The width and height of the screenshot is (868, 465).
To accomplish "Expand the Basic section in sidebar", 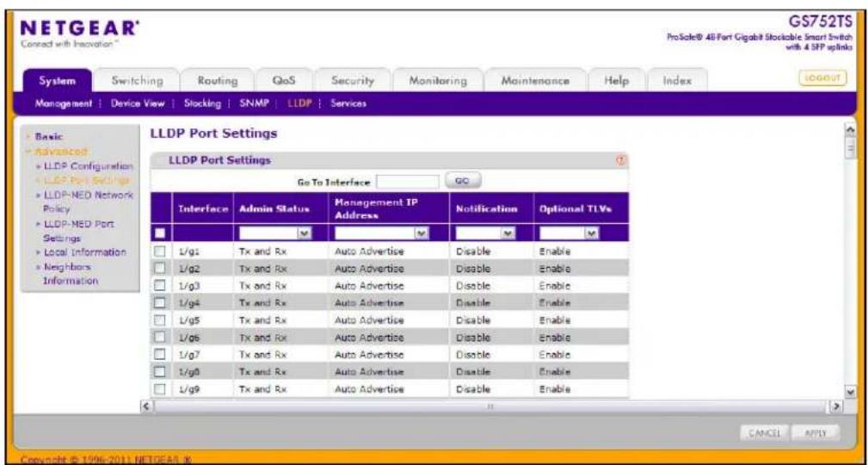I will tap(49, 136).
